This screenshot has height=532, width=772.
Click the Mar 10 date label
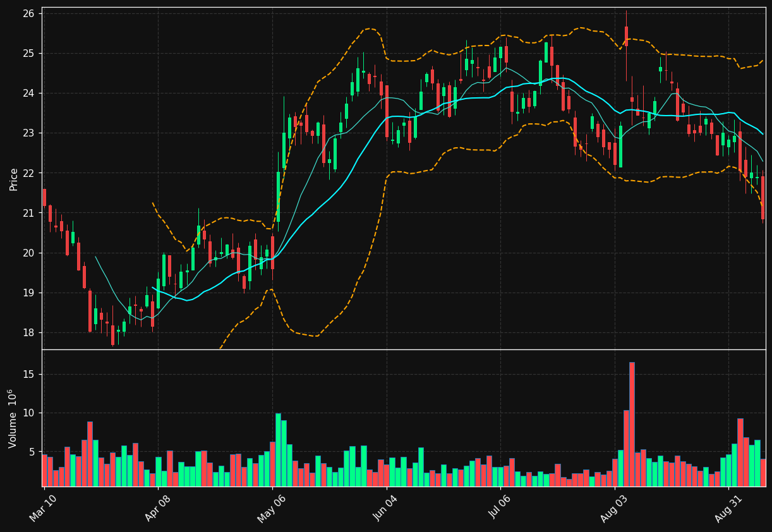pyautogui.click(x=43, y=507)
